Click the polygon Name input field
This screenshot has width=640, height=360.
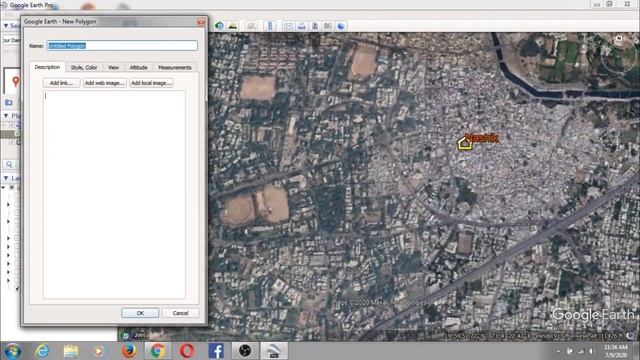122,45
